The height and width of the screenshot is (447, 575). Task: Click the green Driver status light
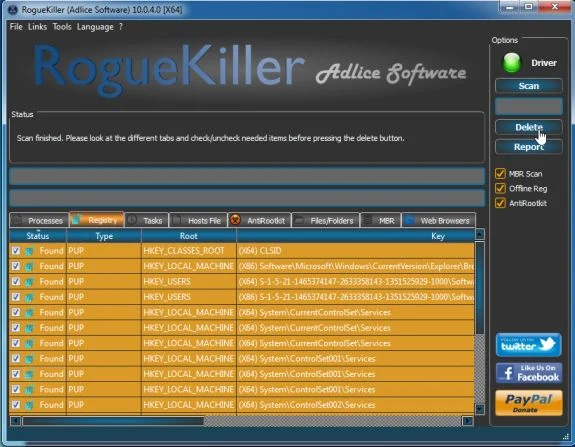coord(511,63)
